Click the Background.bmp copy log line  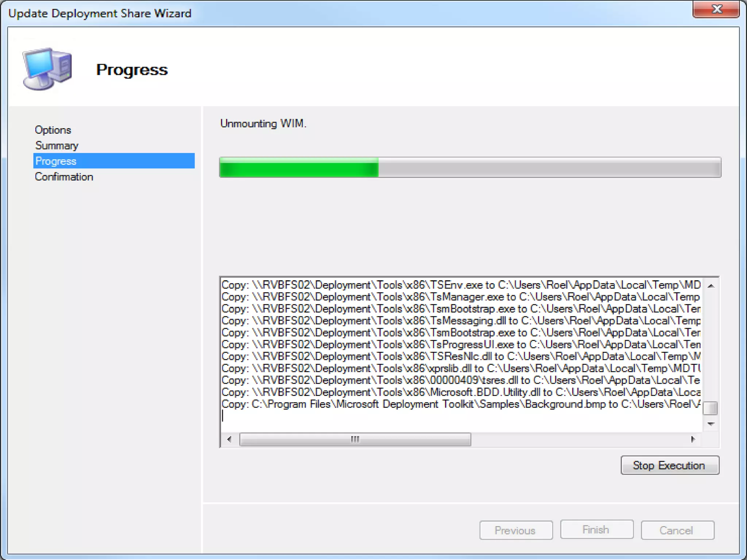pos(460,404)
